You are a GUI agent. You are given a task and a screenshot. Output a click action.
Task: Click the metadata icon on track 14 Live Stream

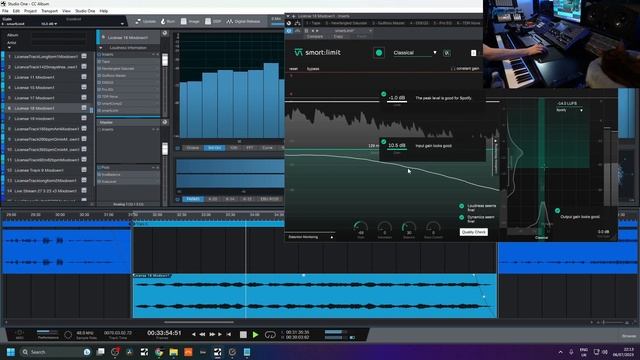84,191
